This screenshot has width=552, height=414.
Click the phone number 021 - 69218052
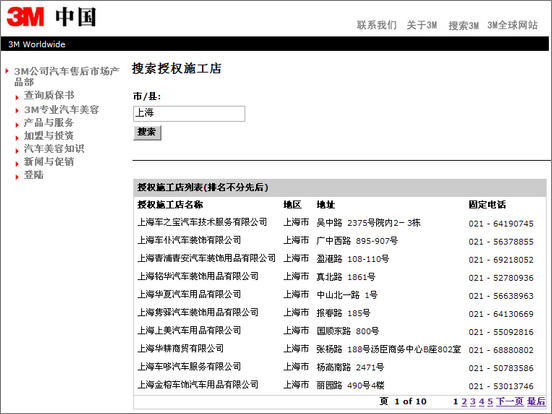pos(501,260)
